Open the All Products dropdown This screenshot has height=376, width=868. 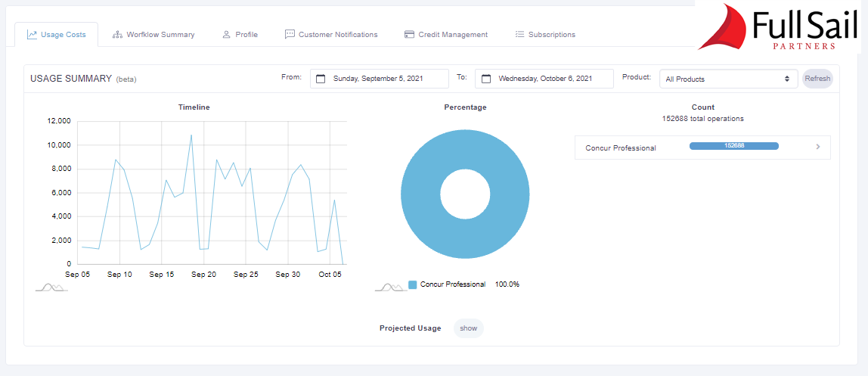(x=727, y=79)
